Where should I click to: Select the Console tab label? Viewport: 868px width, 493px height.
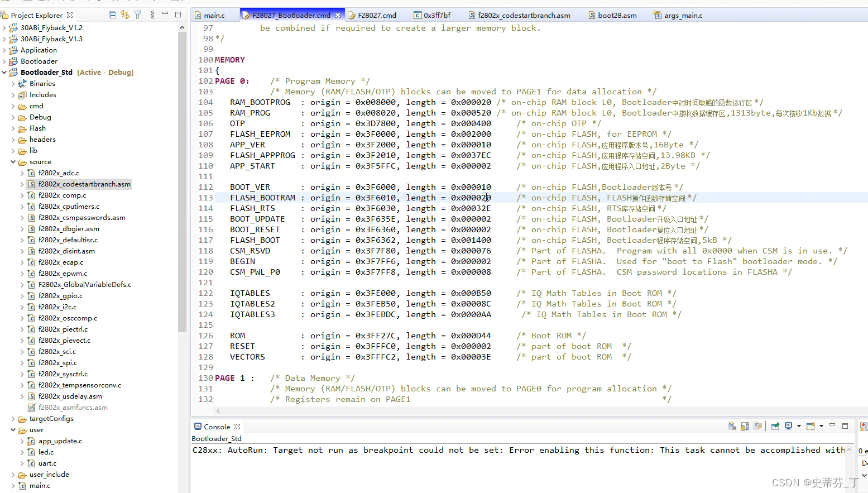[217, 427]
